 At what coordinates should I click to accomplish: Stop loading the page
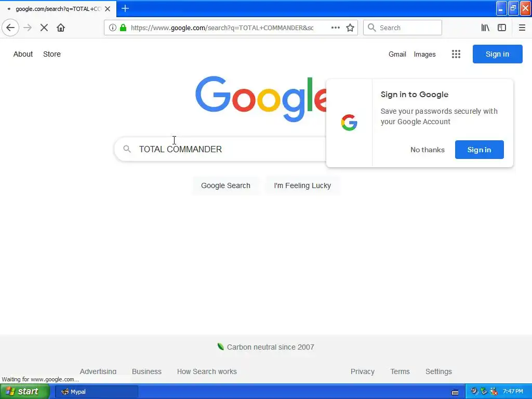[x=44, y=28]
